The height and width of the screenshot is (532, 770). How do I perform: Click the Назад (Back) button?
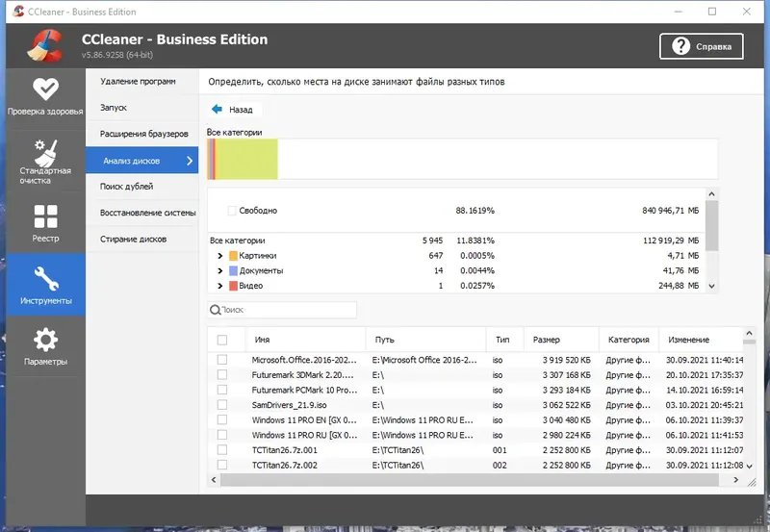(x=234, y=109)
